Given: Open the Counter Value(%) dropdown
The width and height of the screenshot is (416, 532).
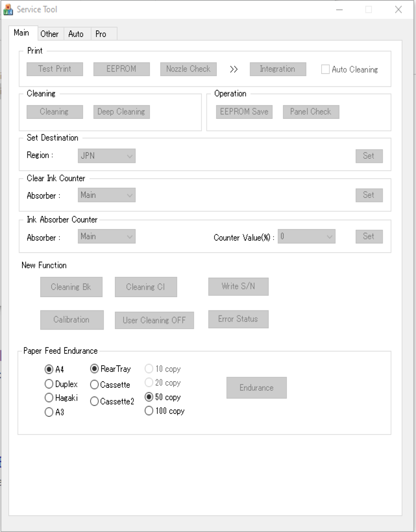Looking at the screenshot, I should pyautogui.click(x=307, y=236).
